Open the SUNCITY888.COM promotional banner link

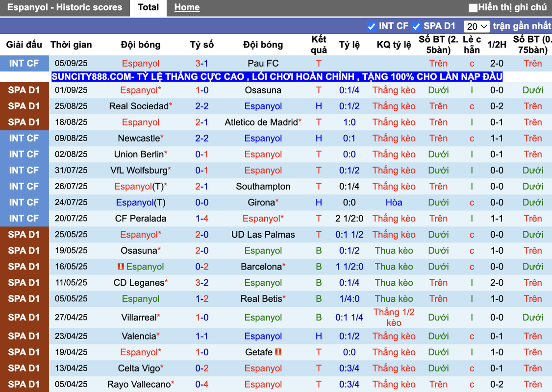(276, 77)
